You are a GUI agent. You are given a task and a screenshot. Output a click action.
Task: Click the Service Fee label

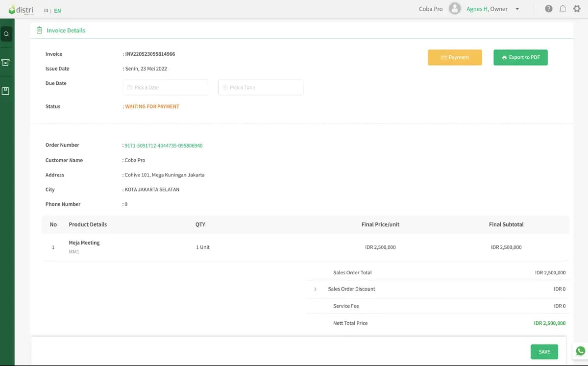coord(346,306)
